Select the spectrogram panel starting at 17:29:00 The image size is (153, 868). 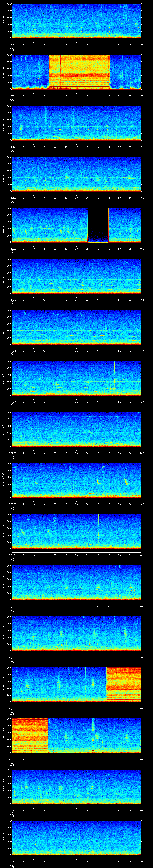click(x=76, y=786)
